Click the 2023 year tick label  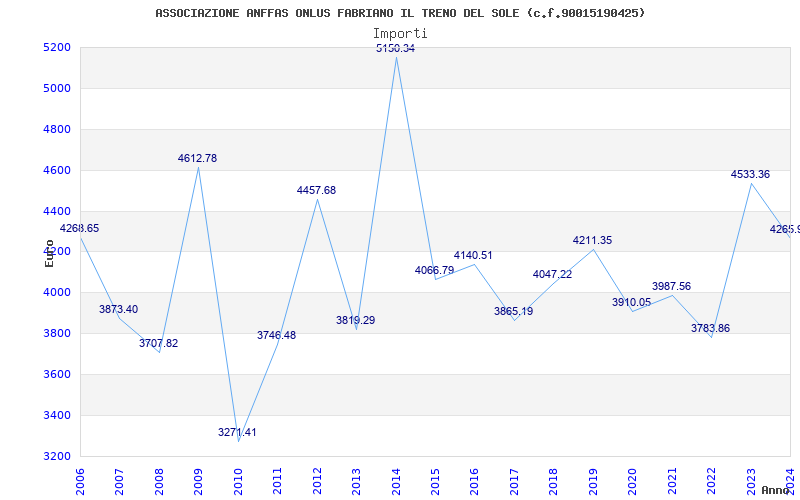coord(752,482)
